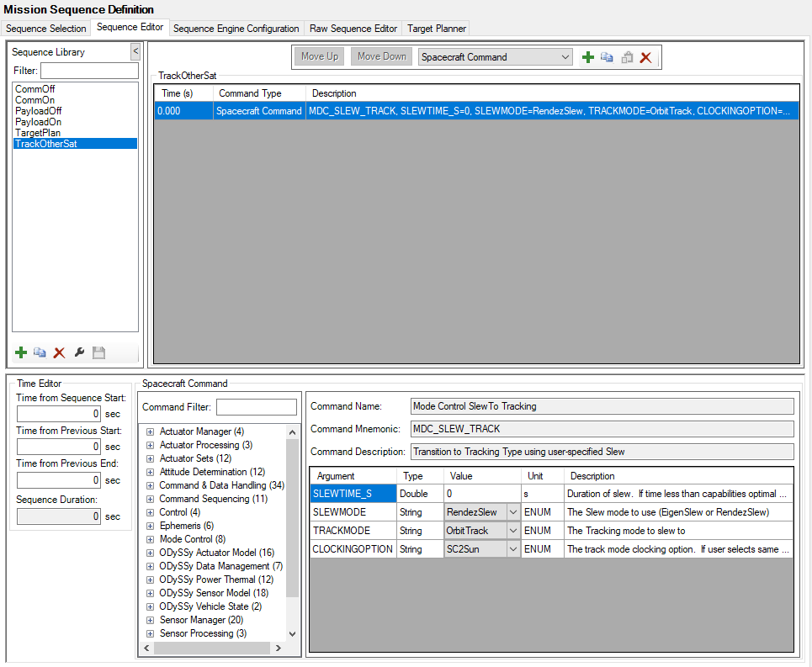Viewport: 812px width, 667px height.
Task: Open the Target Planner tab
Action: pyautogui.click(x=436, y=28)
